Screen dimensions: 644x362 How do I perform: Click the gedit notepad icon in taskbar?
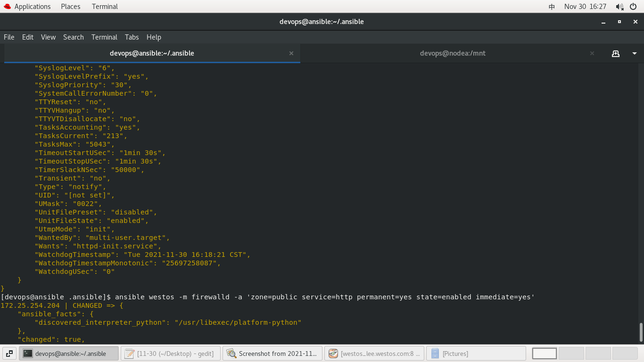[130, 354]
